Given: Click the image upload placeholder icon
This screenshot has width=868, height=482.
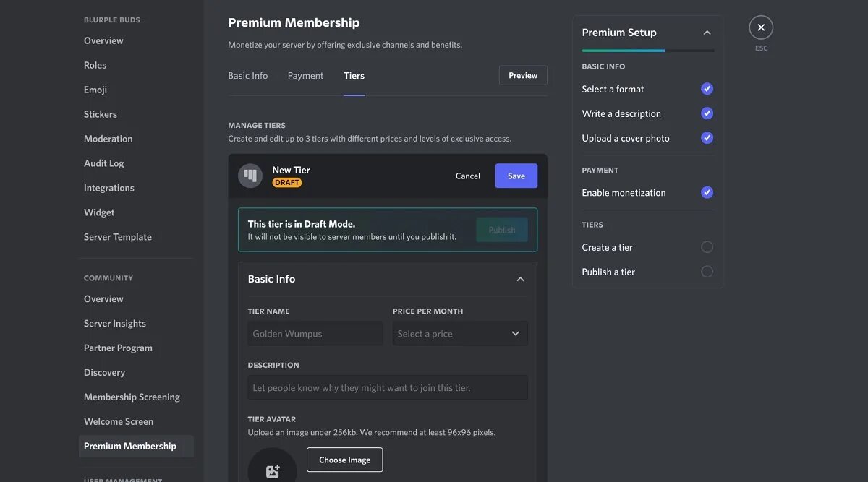Looking at the screenshot, I should point(272,471).
